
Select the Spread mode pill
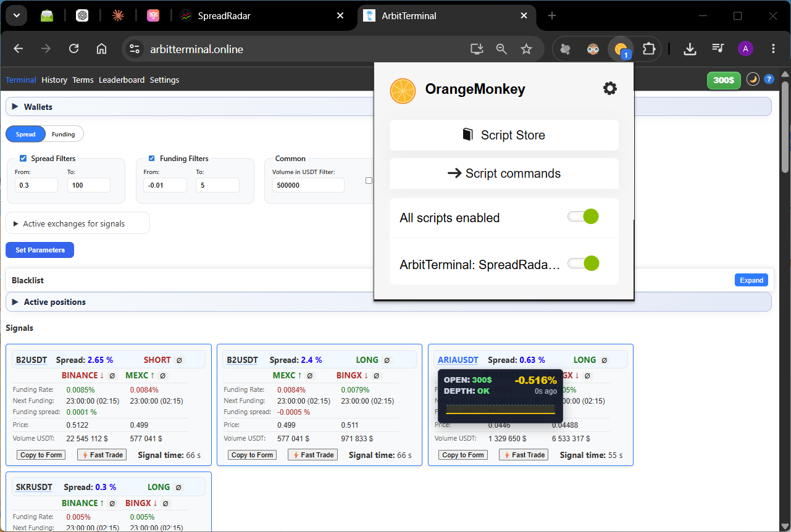pos(25,134)
